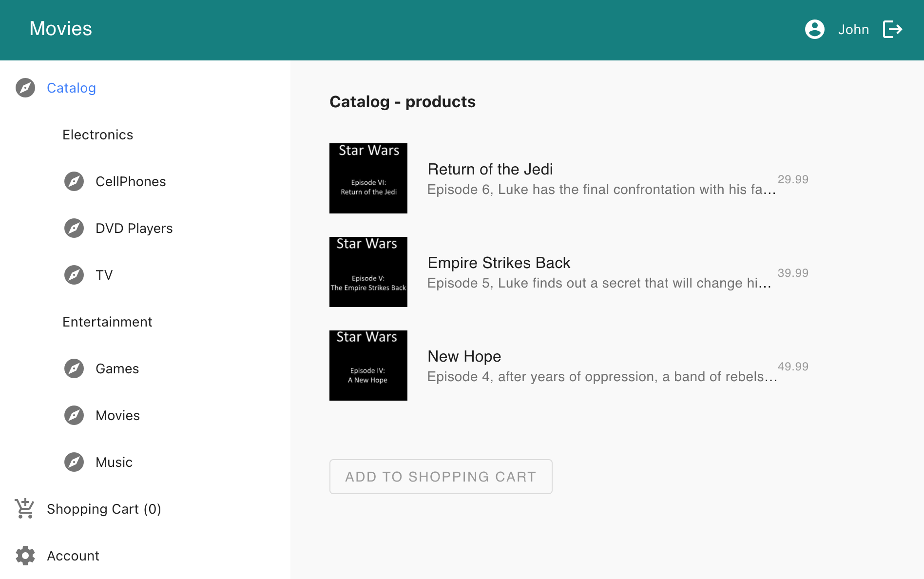The width and height of the screenshot is (924, 579).
Task: Select the Return of the Jedi poster thumbnail
Action: [x=368, y=178]
